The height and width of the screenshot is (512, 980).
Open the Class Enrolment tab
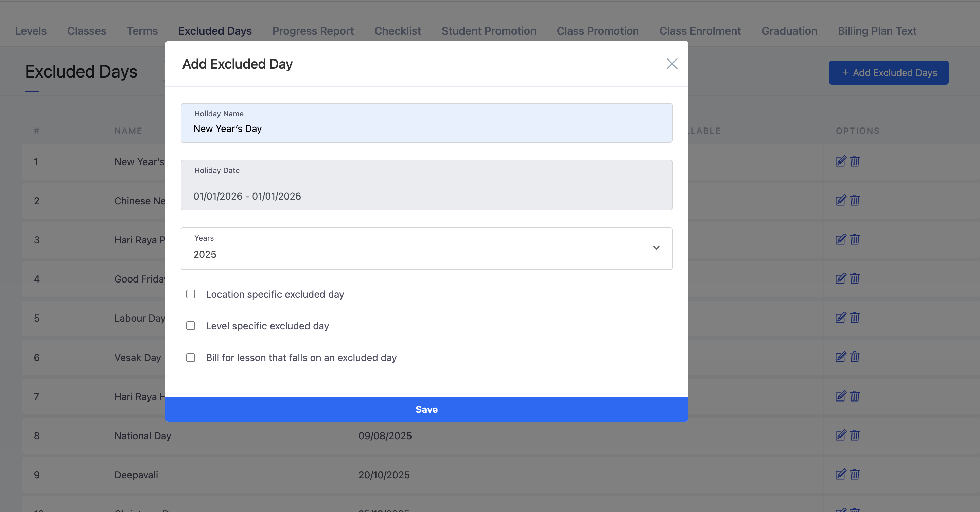700,31
